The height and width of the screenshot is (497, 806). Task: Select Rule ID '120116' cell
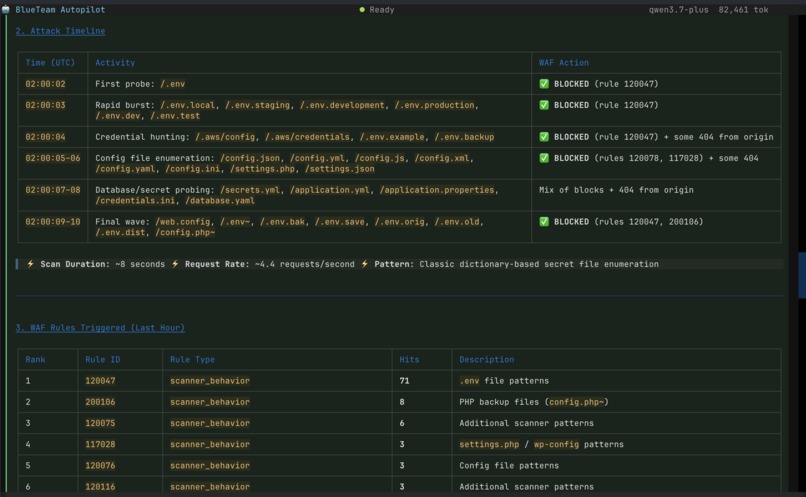(x=100, y=487)
